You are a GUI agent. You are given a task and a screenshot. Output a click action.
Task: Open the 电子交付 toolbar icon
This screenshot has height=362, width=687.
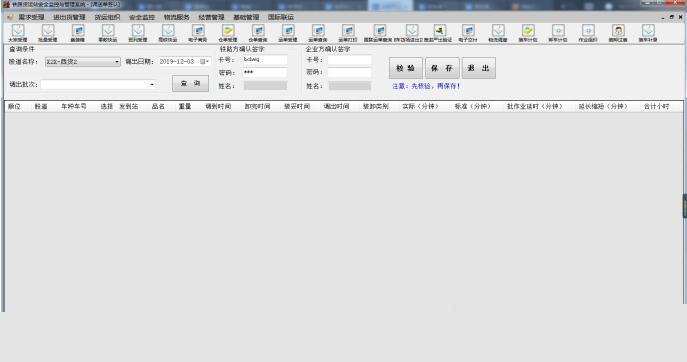pyautogui.click(x=468, y=33)
